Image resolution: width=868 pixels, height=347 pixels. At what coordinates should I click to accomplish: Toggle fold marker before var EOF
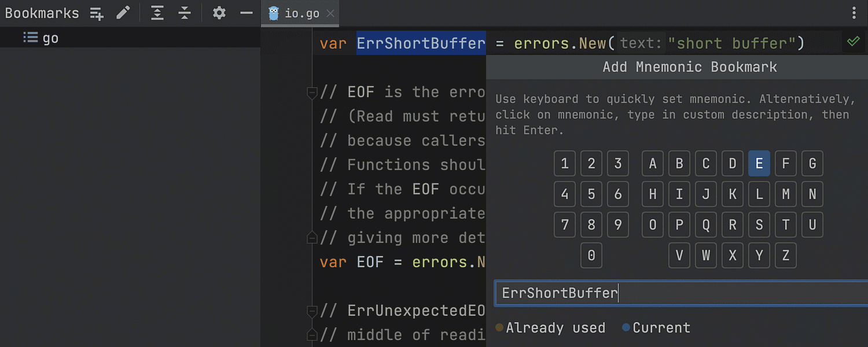pyautogui.click(x=312, y=238)
